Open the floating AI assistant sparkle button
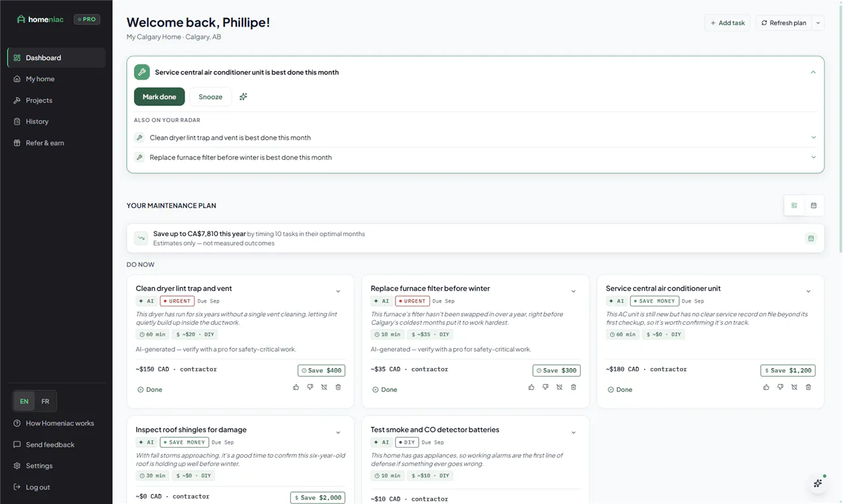 [818, 483]
